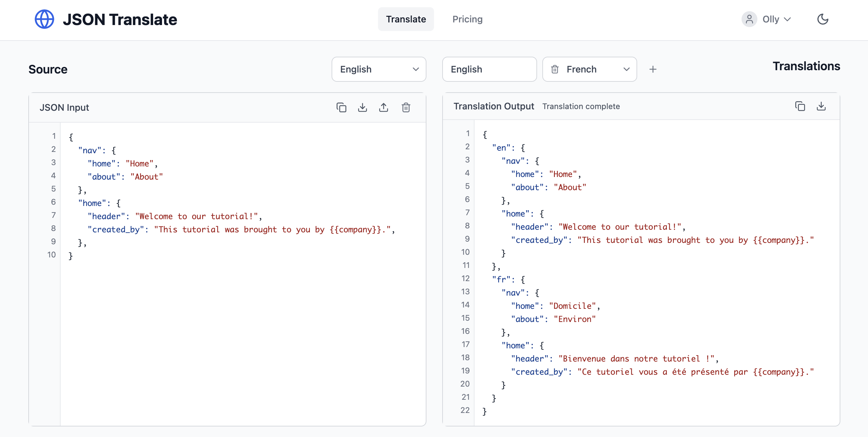
Task: Click the Translation complete status text
Action: (581, 106)
